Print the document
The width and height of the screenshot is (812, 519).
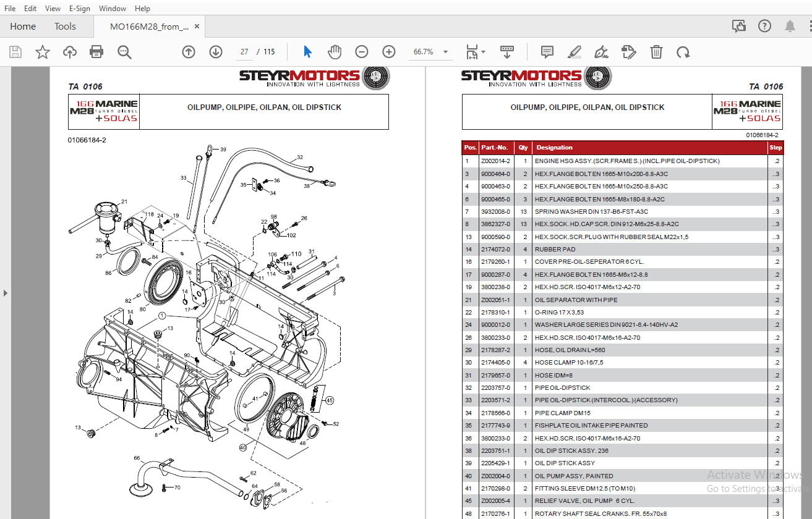coord(96,52)
